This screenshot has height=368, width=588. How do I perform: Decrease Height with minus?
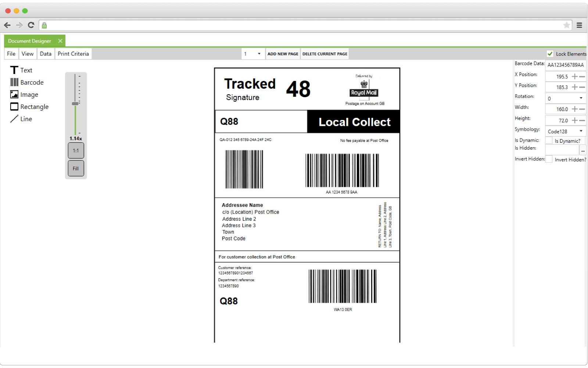tap(582, 120)
